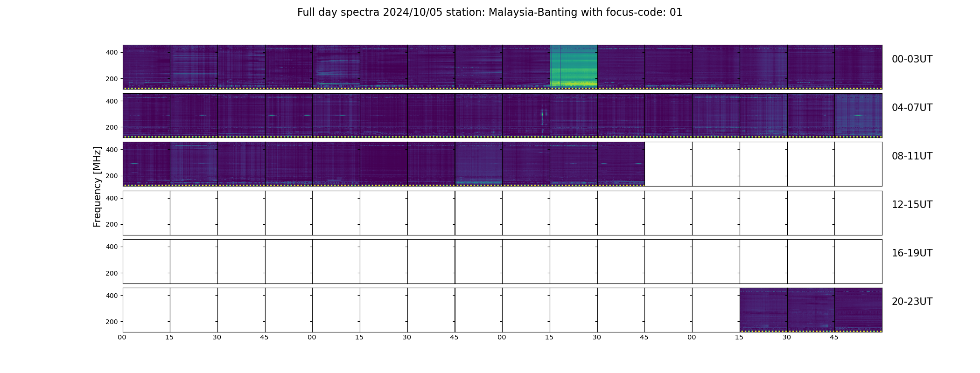Click the plot title naming Malaysia-Banting station
The image size is (980, 373).
pos(490,13)
